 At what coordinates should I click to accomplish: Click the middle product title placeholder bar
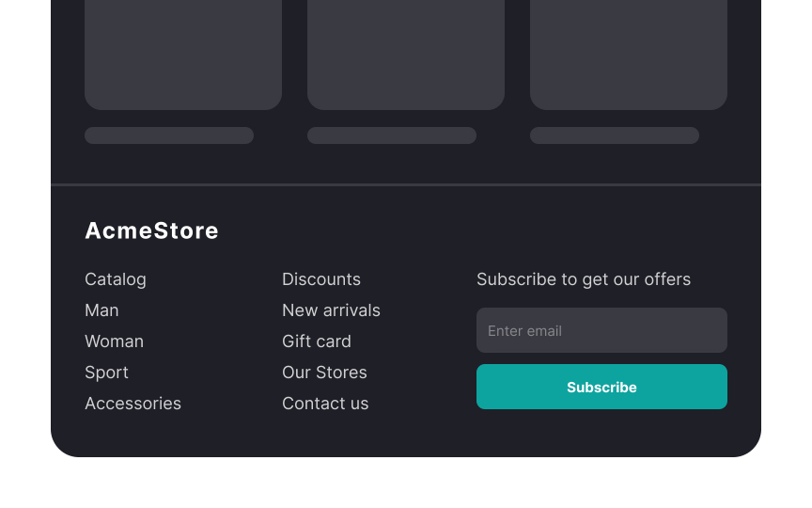[x=392, y=135]
